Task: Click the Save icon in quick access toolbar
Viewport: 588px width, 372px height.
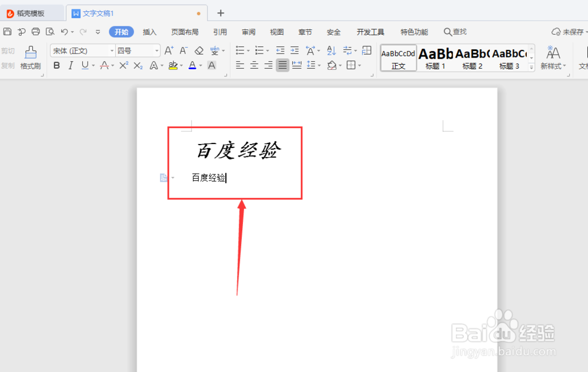Action: coord(7,32)
